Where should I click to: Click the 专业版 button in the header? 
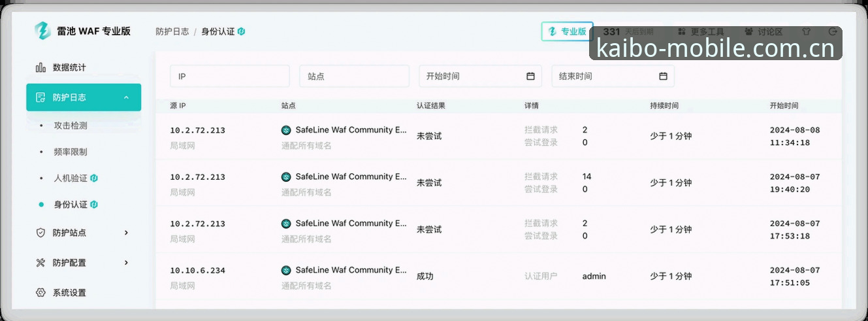[x=567, y=31]
